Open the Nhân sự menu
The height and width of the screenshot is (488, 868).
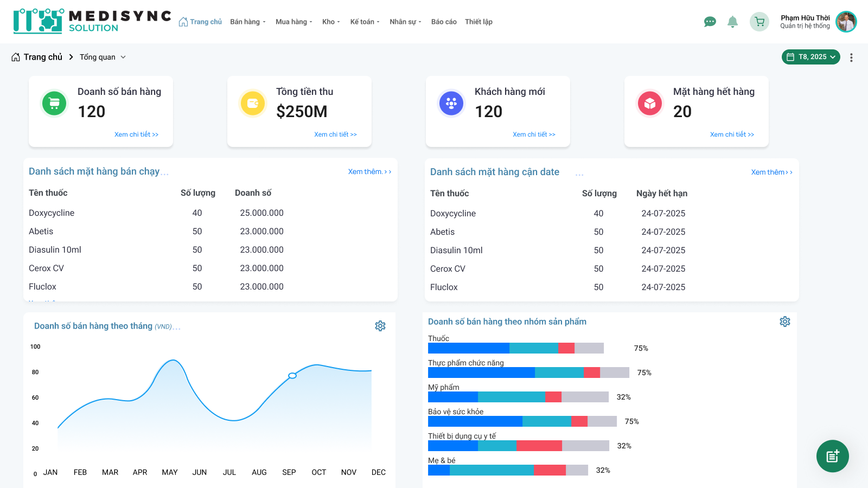coord(406,22)
